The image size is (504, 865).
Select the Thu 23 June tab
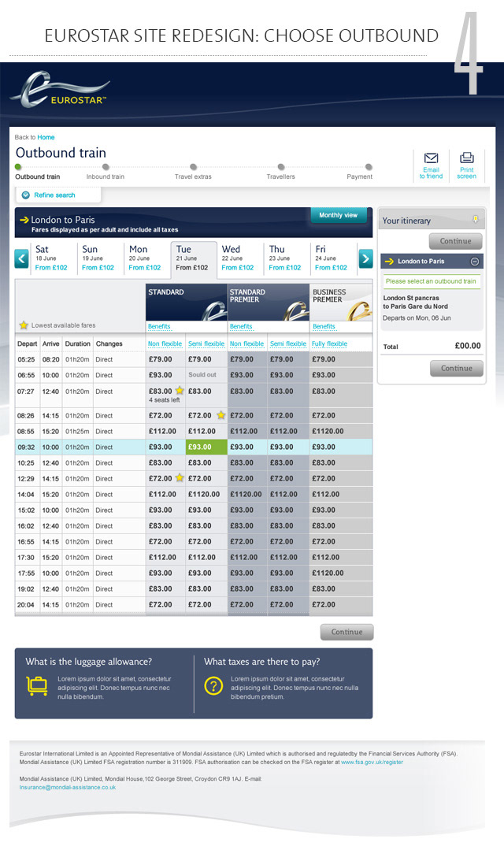click(x=285, y=258)
